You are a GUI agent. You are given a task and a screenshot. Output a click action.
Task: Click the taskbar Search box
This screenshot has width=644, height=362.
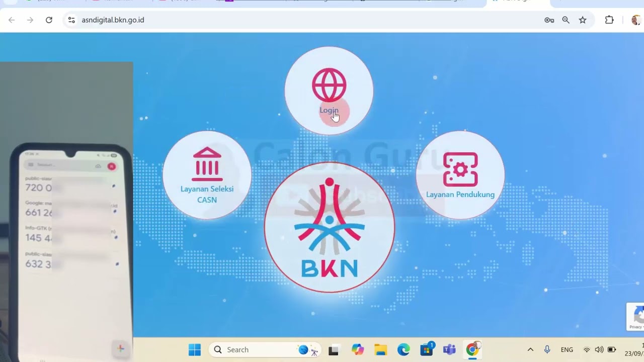[x=266, y=350]
